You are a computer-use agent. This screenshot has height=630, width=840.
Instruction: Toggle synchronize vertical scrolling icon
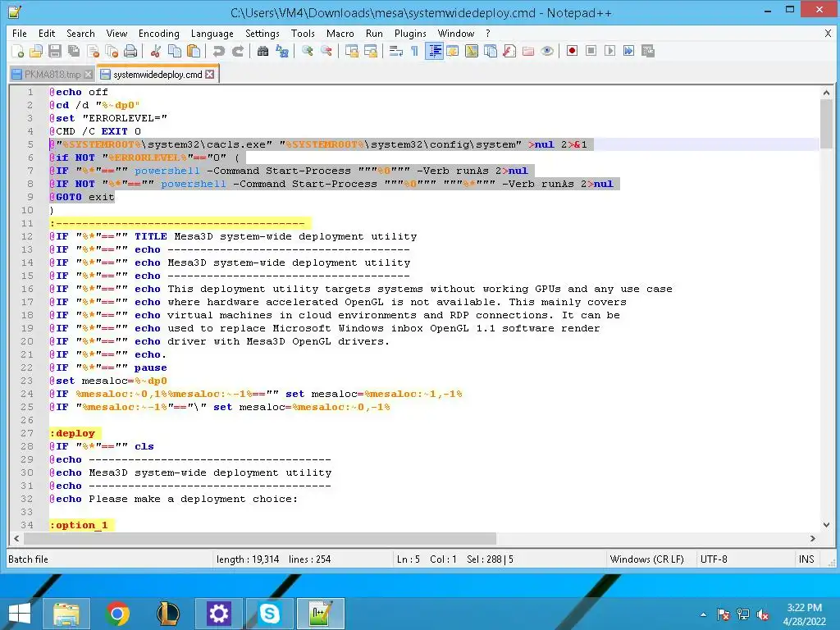coord(351,51)
